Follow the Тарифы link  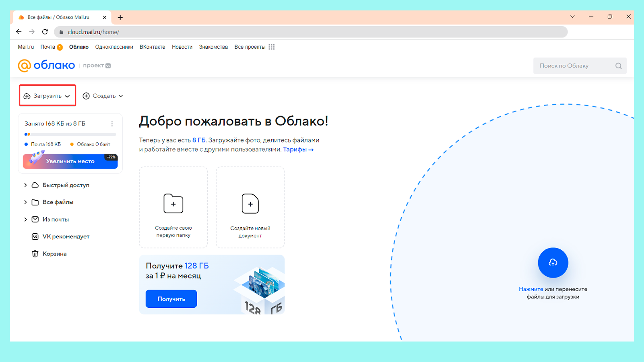pyautogui.click(x=298, y=149)
